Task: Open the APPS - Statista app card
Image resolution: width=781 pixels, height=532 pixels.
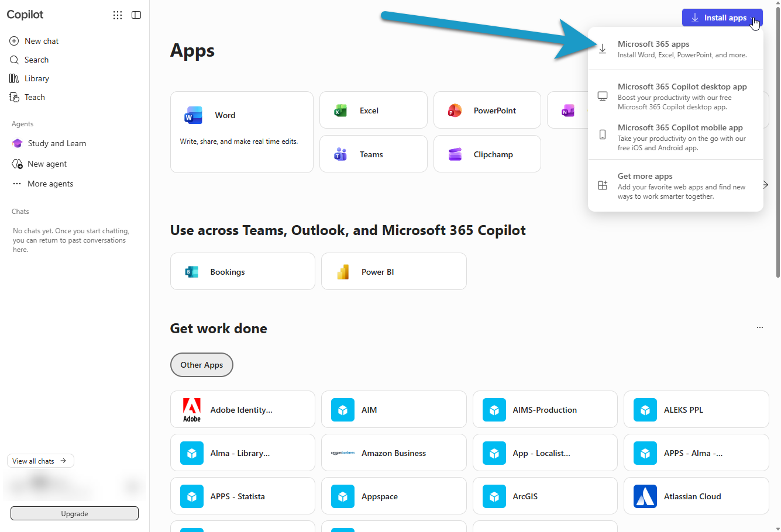Action: pos(243,496)
